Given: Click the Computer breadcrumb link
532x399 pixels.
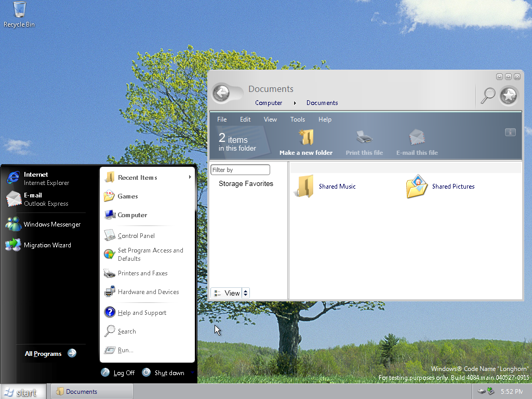Looking at the screenshot, I should pyautogui.click(x=269, y=103).
